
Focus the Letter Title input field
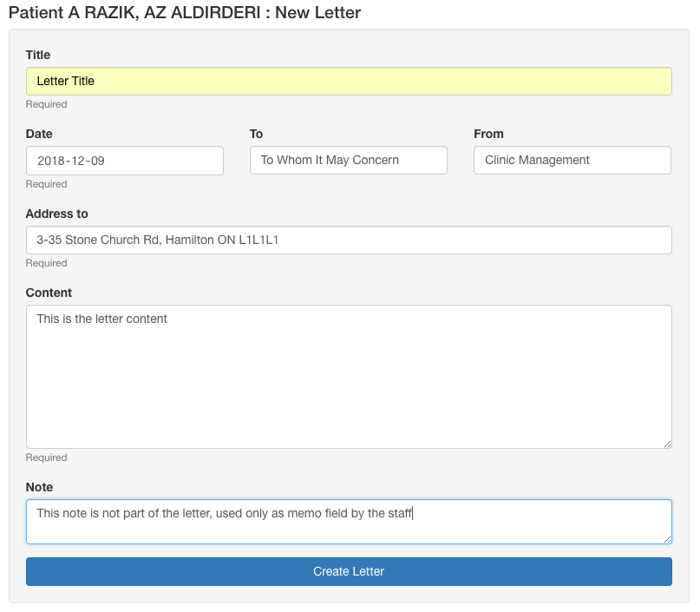tap(349, 81)
